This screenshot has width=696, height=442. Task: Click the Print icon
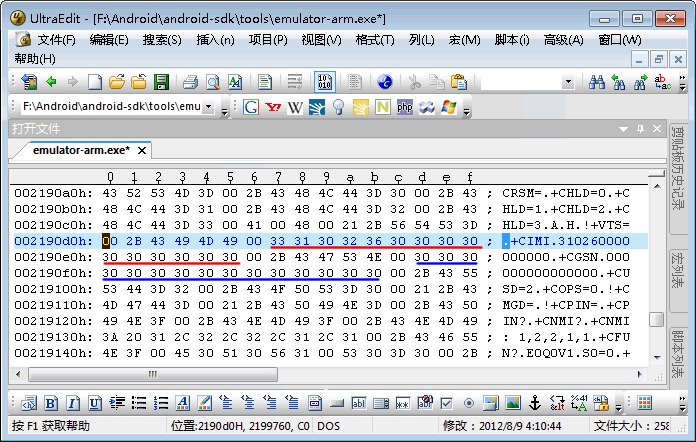coord(190,82)
